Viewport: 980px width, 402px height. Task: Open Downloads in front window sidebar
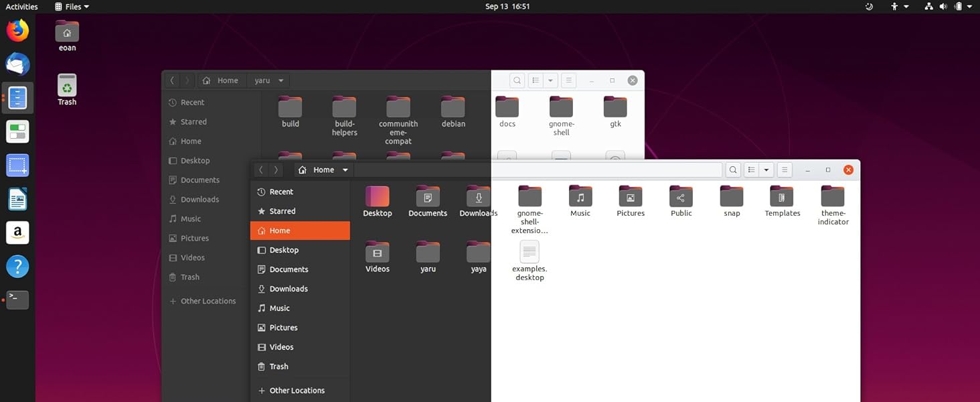300,289
